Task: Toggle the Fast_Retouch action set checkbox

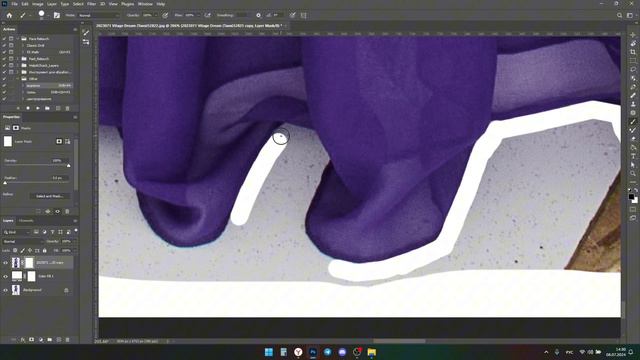Action: pos(4,59)
